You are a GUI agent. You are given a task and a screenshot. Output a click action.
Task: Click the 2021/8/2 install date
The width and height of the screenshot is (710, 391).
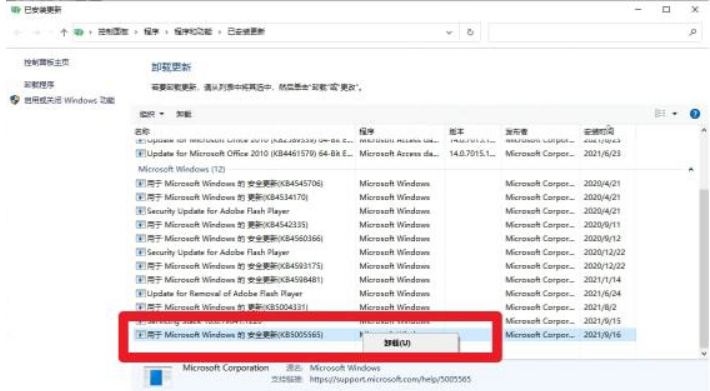coord(600,307)
